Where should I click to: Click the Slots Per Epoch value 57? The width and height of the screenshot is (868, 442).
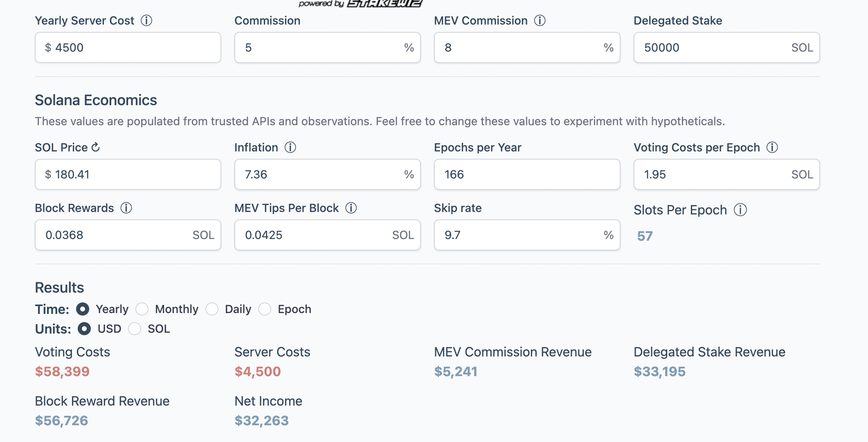pos(645,236)
